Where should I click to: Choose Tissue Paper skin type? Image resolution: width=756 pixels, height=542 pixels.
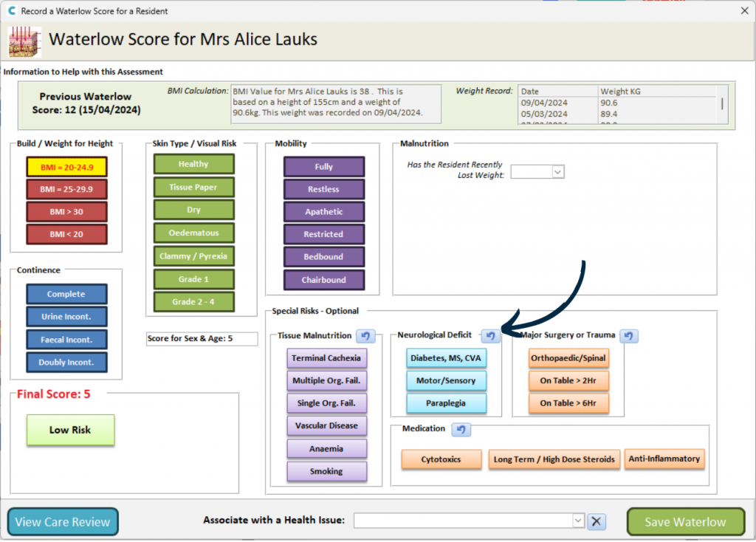(194, 187)
